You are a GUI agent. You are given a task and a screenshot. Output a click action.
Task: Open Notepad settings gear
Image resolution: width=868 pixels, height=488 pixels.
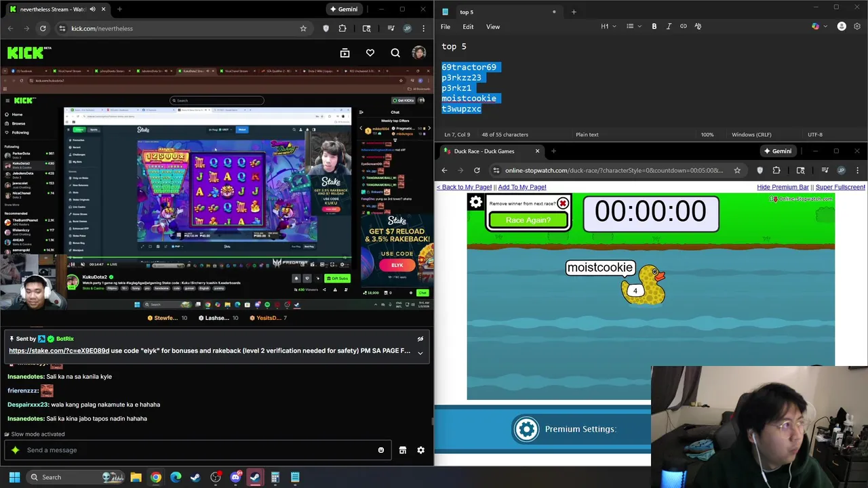click(857, 26)
